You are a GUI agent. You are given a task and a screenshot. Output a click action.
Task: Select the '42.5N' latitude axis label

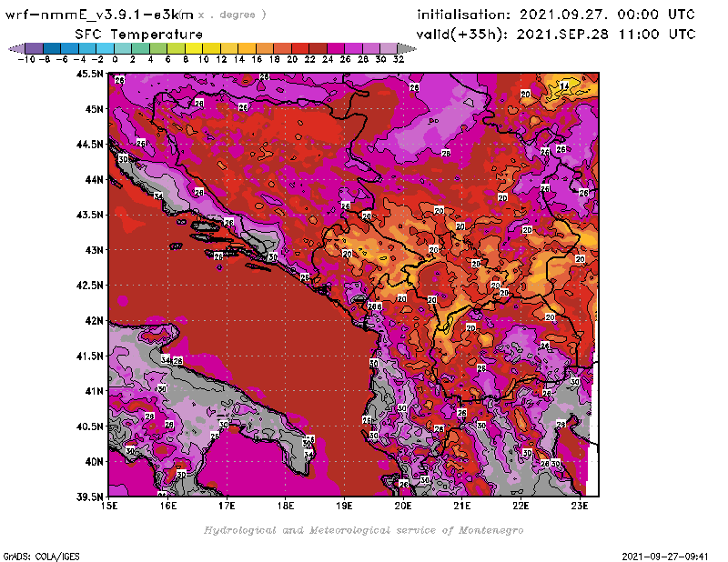pos(90,286)
